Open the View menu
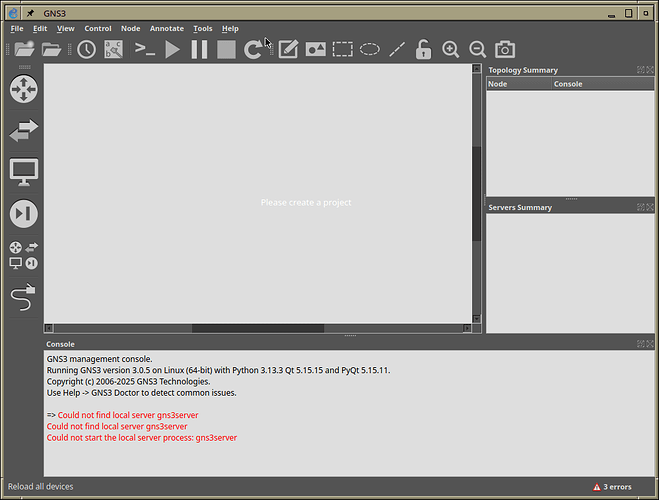The height and width of the screenshot is (500, 659). point(66,29)
